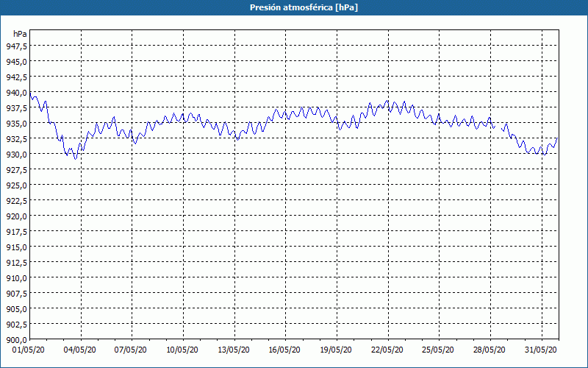This screenshot has width=588, height=368.
Task: Click the 912,5 y-axis label
Action: click(x=16, y=263)
